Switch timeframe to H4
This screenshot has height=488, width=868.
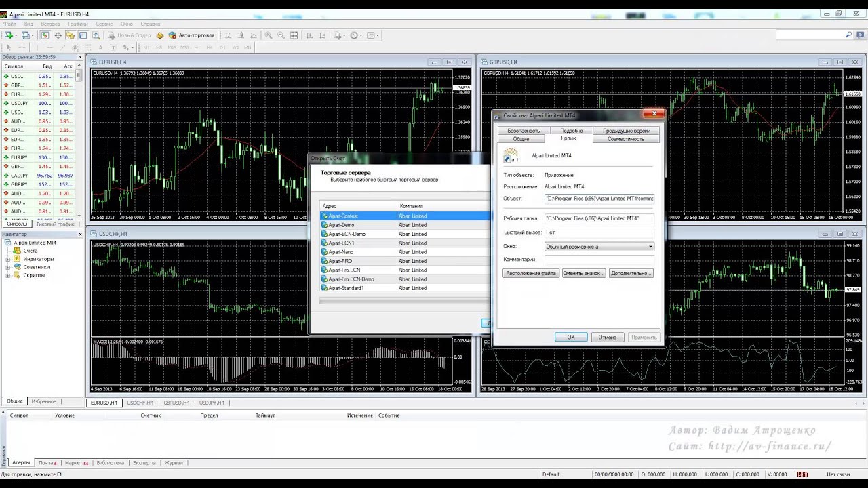tap(210, 47)
